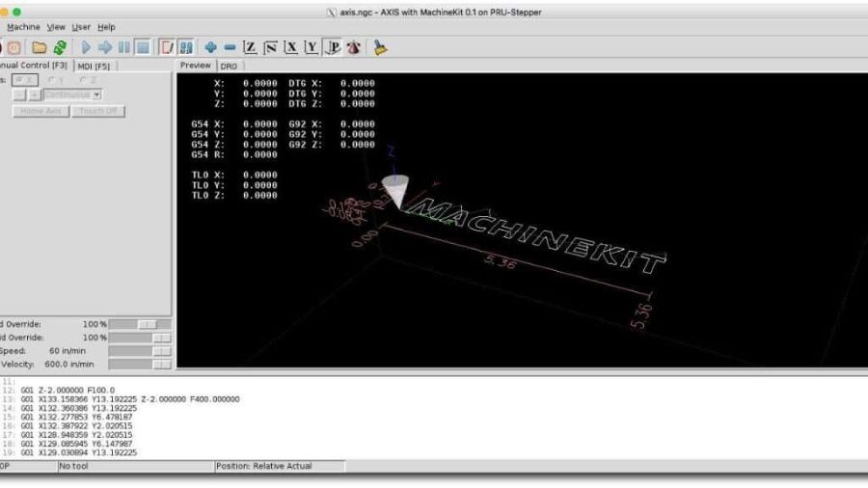The height and width of the screenshot is (488, 868).
Task: Clear live plot with broom icon
Action: pos(380,48)
